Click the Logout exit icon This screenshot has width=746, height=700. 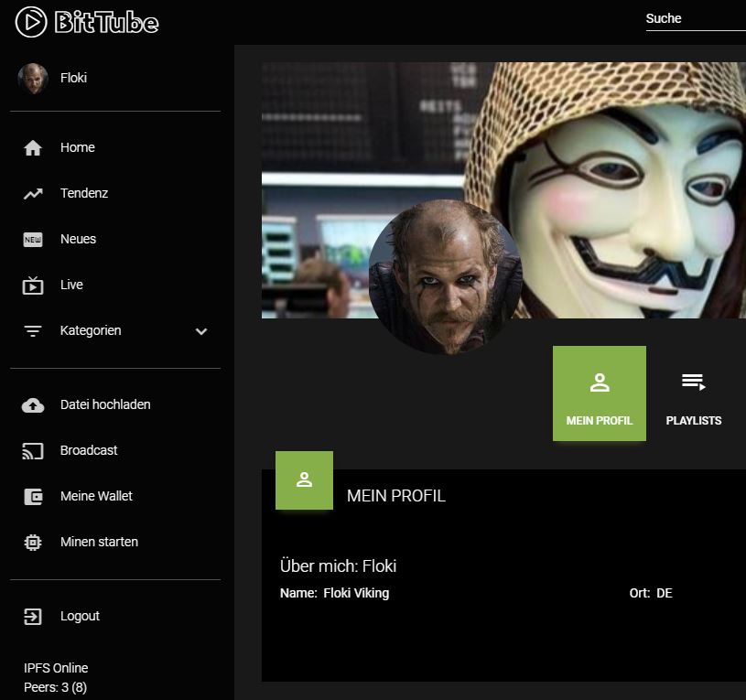[33, 617]
